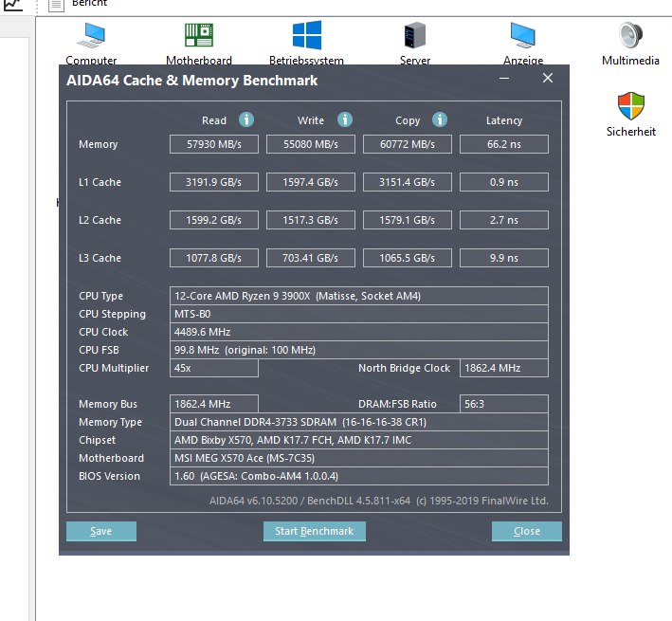Click L1 Cache Copy value 3151.4 GB/s
This screenshot has height=621, width=672.
(x=408, y=182)
